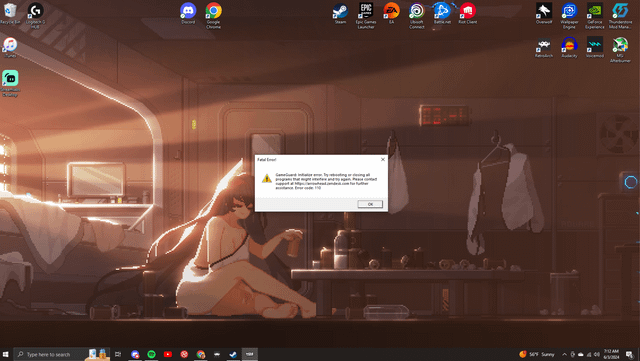Select the Battle.net desktop shortcut

442,13
